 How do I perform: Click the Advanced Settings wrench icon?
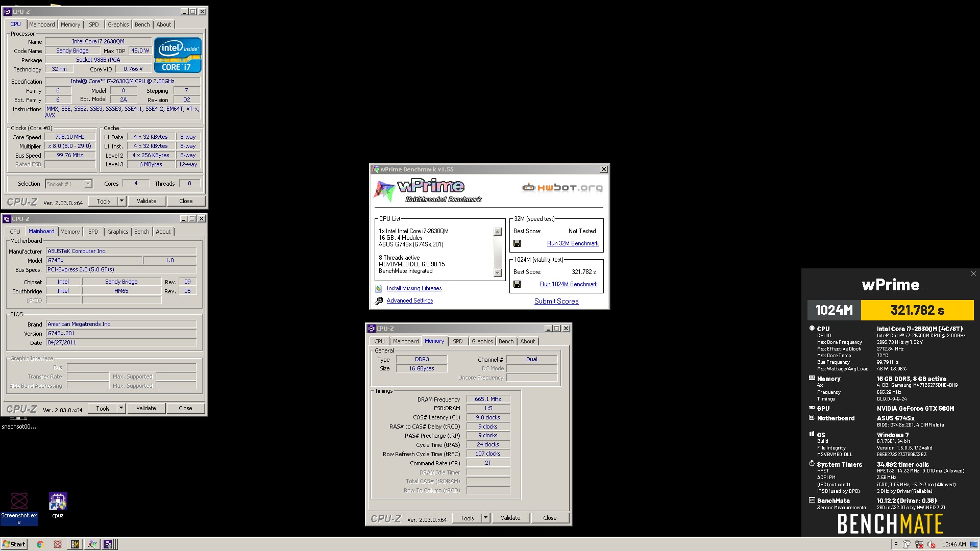click(379, 301)
